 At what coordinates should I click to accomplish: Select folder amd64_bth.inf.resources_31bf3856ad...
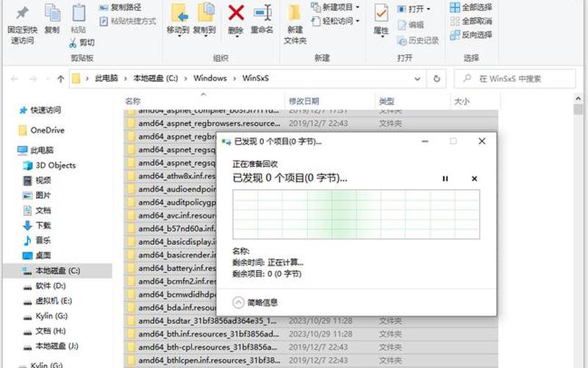tap(311, 334)
